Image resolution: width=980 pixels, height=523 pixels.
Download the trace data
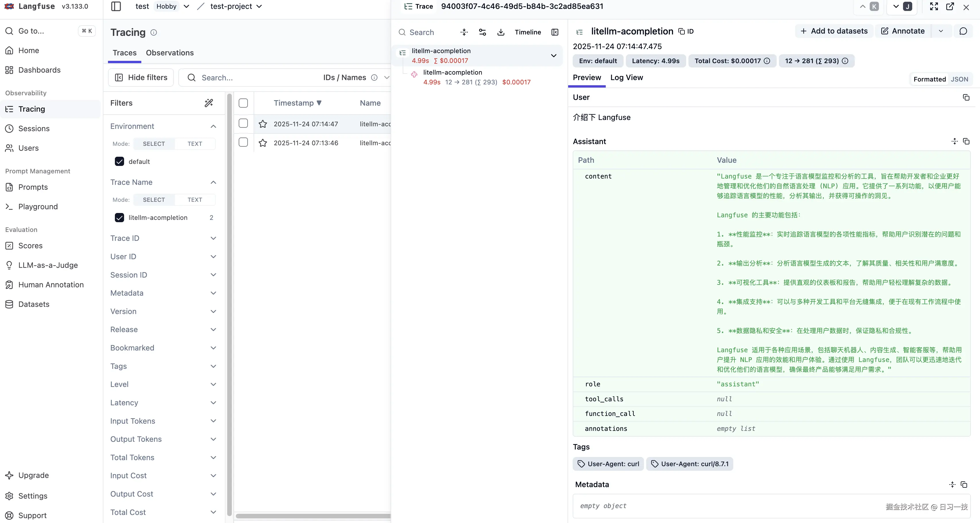pos(501,32)
